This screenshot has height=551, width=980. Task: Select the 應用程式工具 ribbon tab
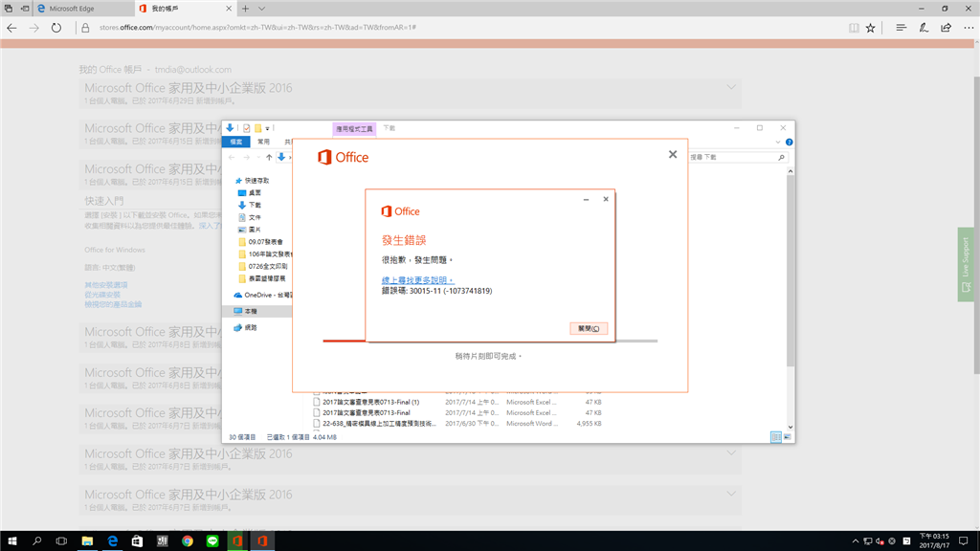[354, 129]
